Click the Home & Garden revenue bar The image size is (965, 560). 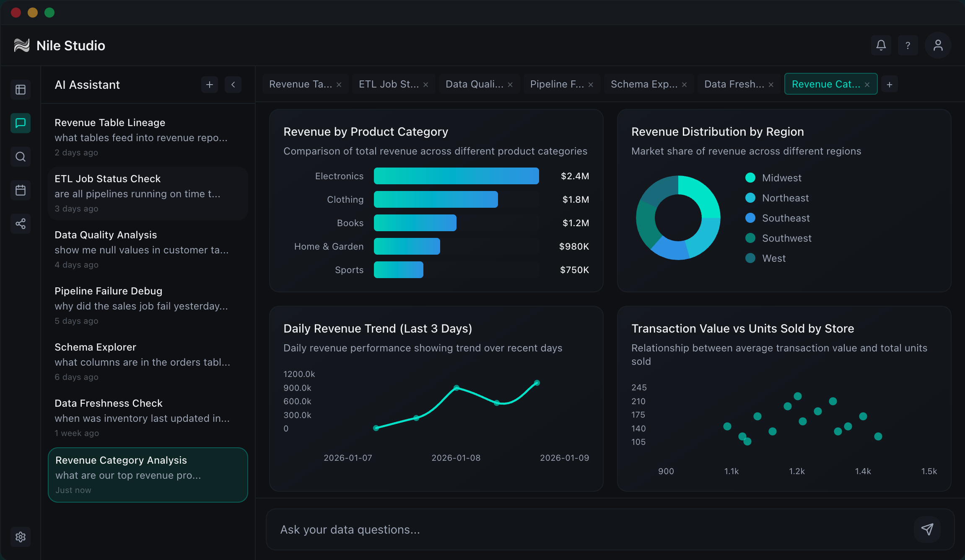pos(407,246)
